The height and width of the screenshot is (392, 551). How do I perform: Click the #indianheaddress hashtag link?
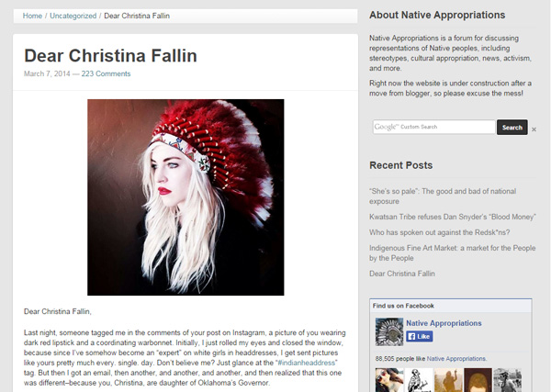[306, 363]
